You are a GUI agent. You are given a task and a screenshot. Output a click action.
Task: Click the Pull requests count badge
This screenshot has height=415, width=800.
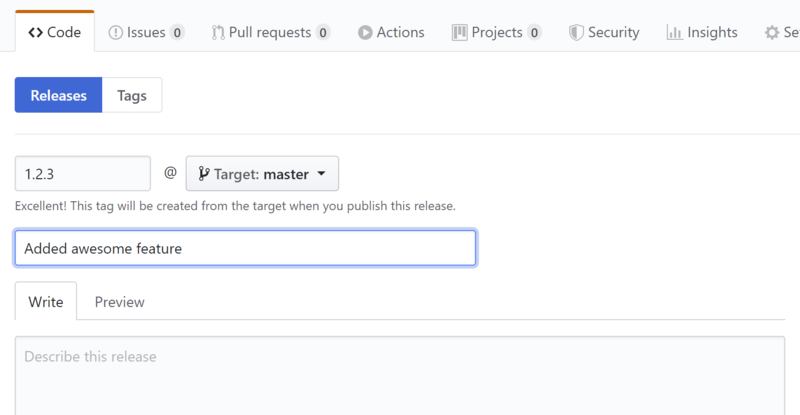323,32
